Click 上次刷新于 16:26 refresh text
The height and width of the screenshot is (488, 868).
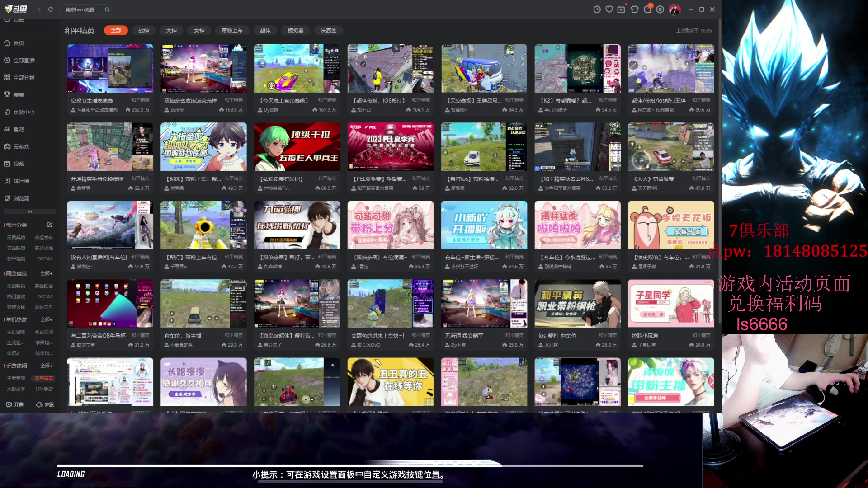pyautogui.click(x=694, y=31)
